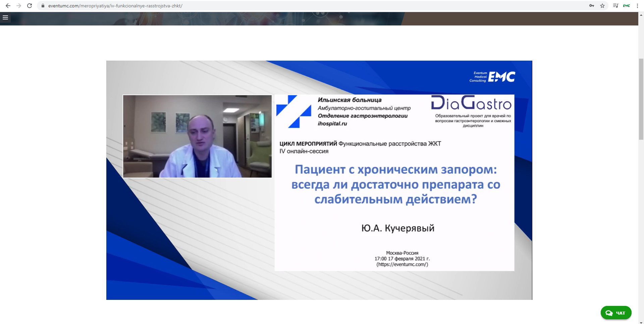
Task: Click the scrollbar down arrow
Action: coord(641,322)
